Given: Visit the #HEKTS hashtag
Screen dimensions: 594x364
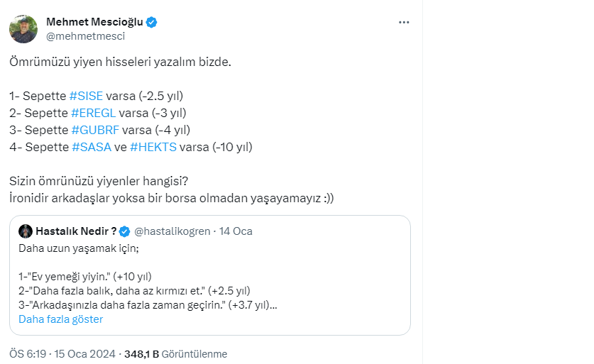Looking at the screenshot, I should (153, 147).
